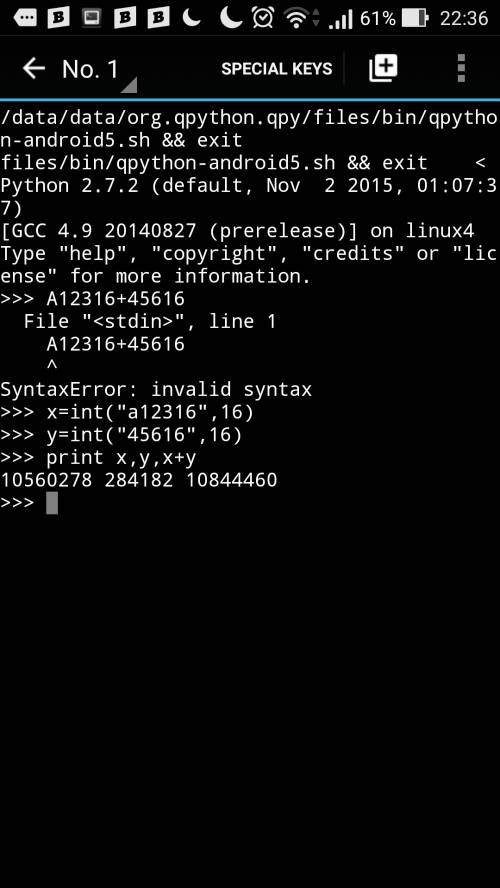
Task: Tap the Wi-Fi status icon
Action: tap(299, 18)
